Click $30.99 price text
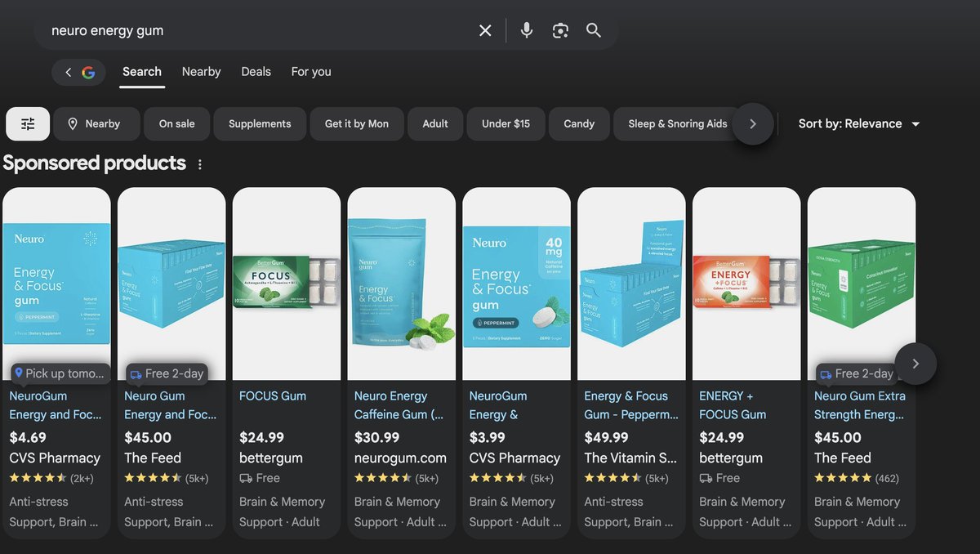Viewport: 980px width, 554px height. pyautogui.click(x=377, y=437)
